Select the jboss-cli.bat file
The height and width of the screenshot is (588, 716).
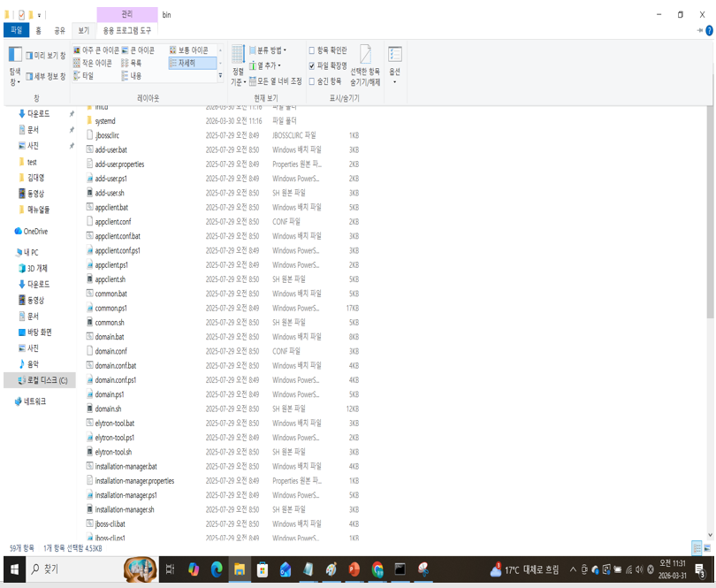110,524
